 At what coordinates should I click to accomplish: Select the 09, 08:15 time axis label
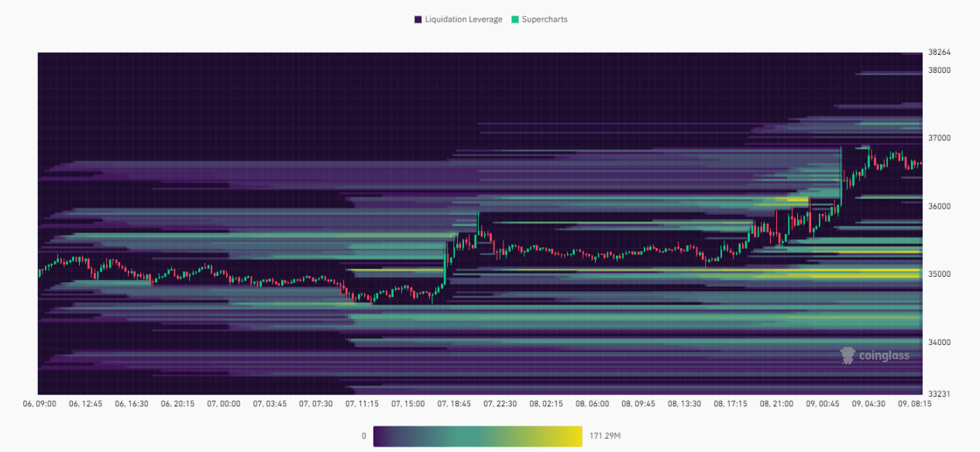pyautogui.click(x=913, y=404)
